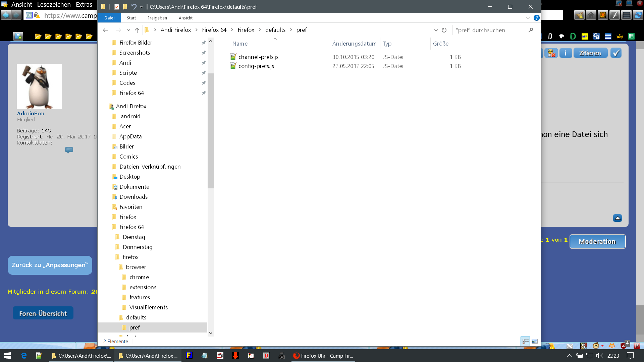Open the Ansicht ribbon tab
The height and width of the screenshot is (362, 644).
click(x=185, y=18)
